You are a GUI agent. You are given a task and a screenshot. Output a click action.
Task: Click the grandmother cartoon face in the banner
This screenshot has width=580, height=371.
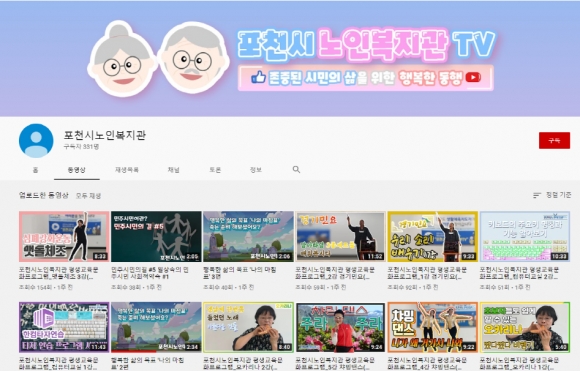121,58
